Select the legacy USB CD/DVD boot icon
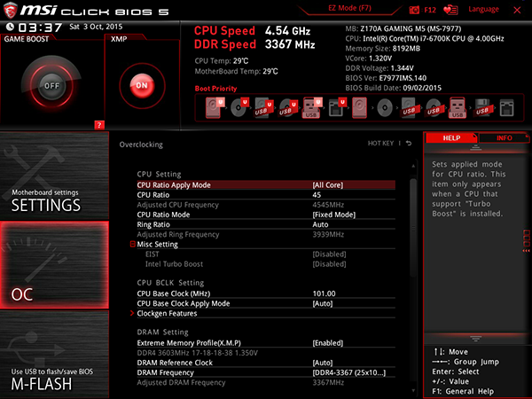Image resolution: width=532 pixels, height=399 pixels. point(434,107)
